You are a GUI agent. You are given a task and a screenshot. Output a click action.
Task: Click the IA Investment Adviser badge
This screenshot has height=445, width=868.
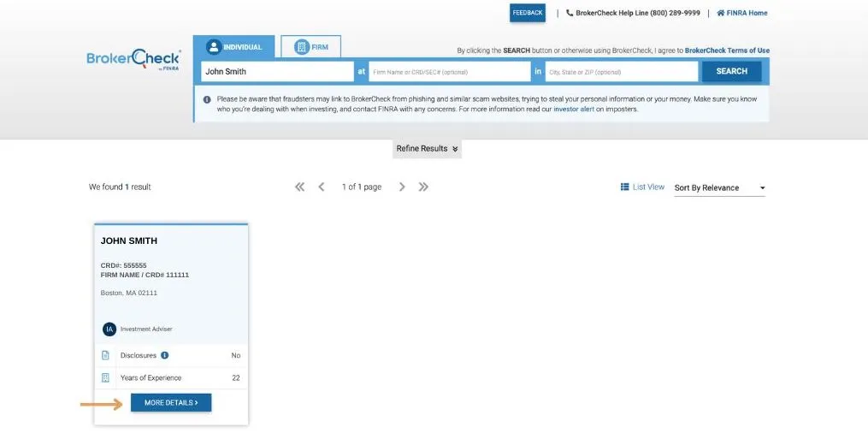[109, 329]
